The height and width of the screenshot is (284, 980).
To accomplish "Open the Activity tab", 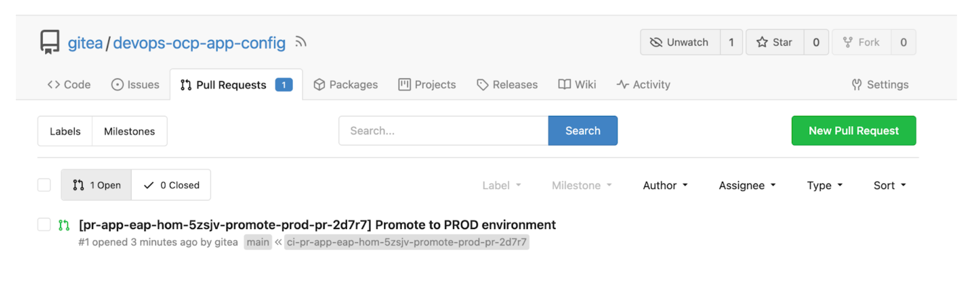I will click(644, 84).
